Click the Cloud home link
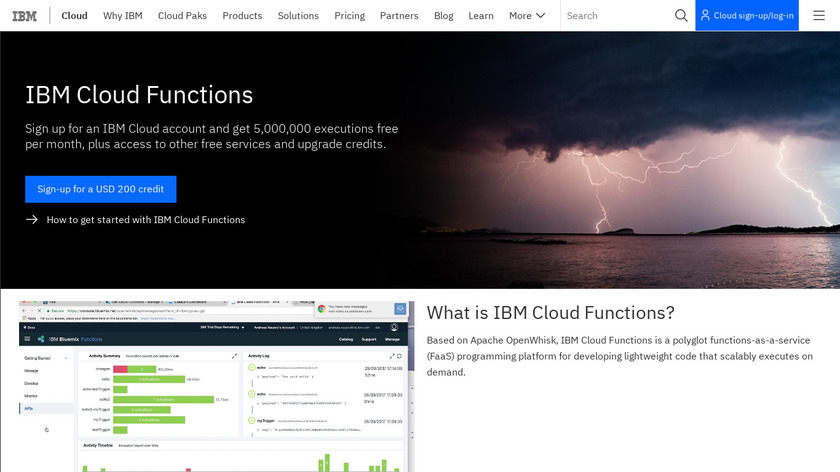 74,16
